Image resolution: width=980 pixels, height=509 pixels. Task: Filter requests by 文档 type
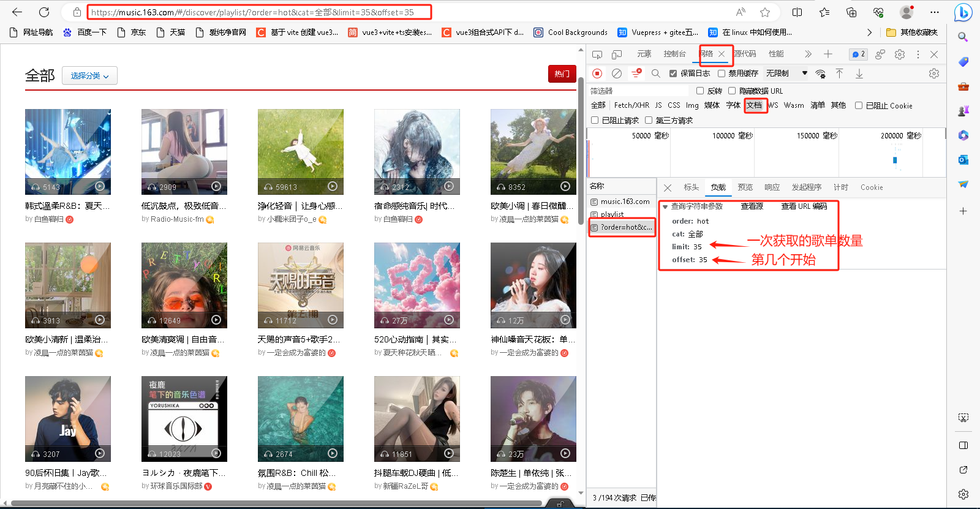755,105
